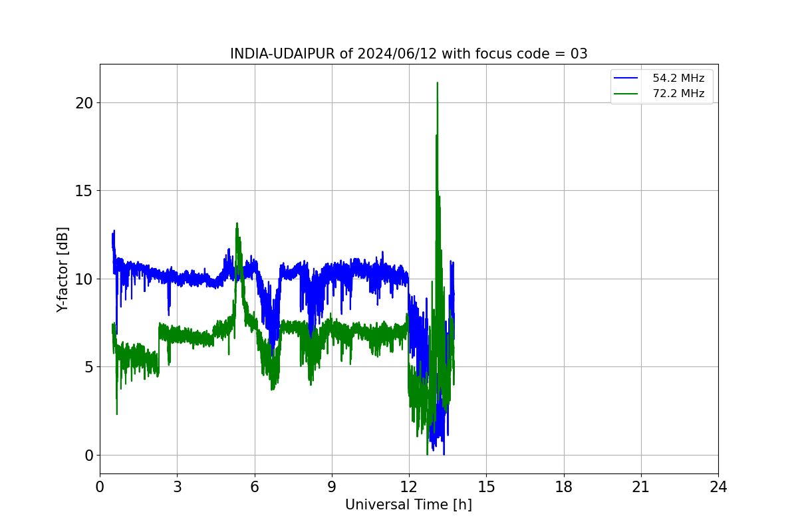The height and width of the screenshot is (532, 798).
Task: Click the Y-factor [dB] axis label
Action: [63, 269]
